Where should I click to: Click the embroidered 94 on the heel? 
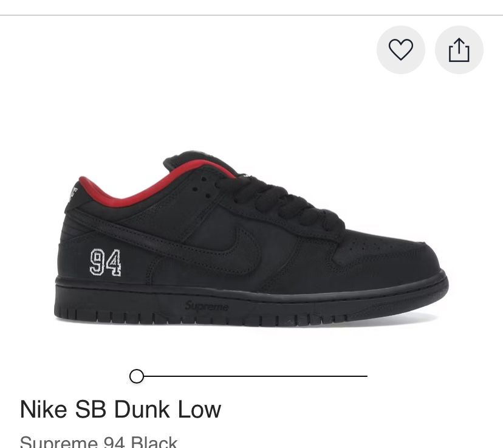105,263
